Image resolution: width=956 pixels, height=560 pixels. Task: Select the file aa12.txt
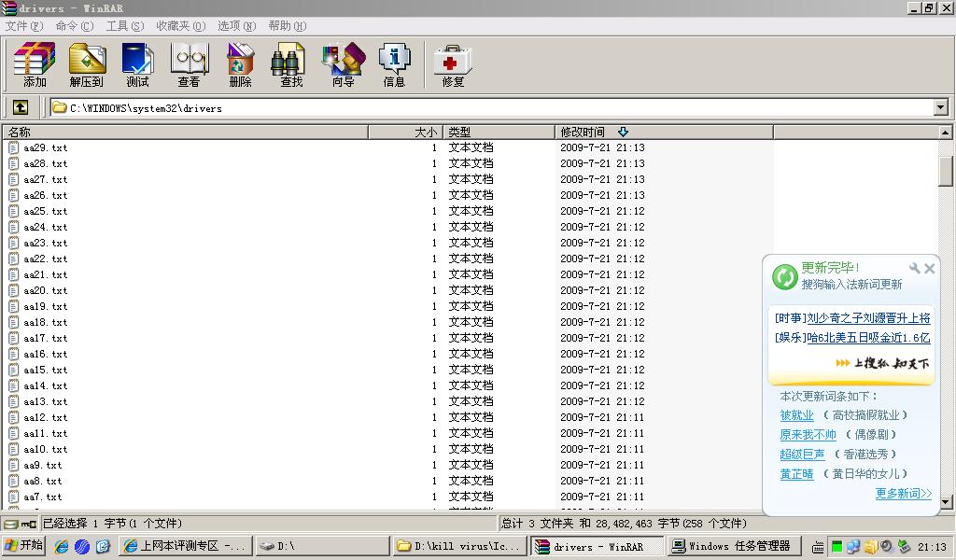pos(46,417)
